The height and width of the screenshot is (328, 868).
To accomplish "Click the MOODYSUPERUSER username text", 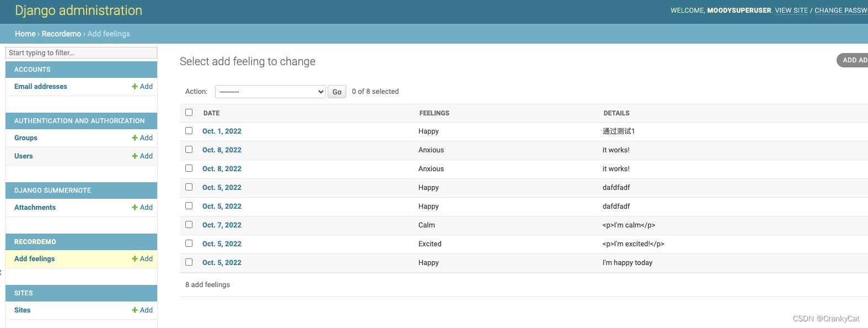I will [x=739, y=10].
